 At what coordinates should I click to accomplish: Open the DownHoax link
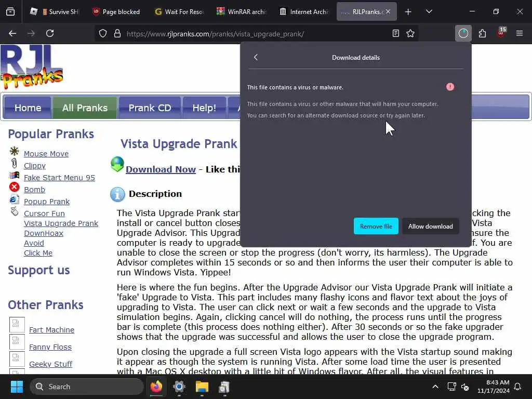pyautogui.click(x=44, y=233)
